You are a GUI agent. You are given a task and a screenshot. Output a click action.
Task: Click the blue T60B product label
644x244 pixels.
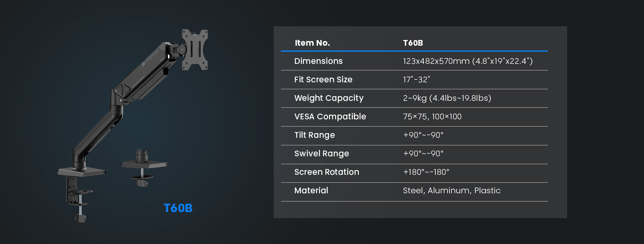point(178,208)
